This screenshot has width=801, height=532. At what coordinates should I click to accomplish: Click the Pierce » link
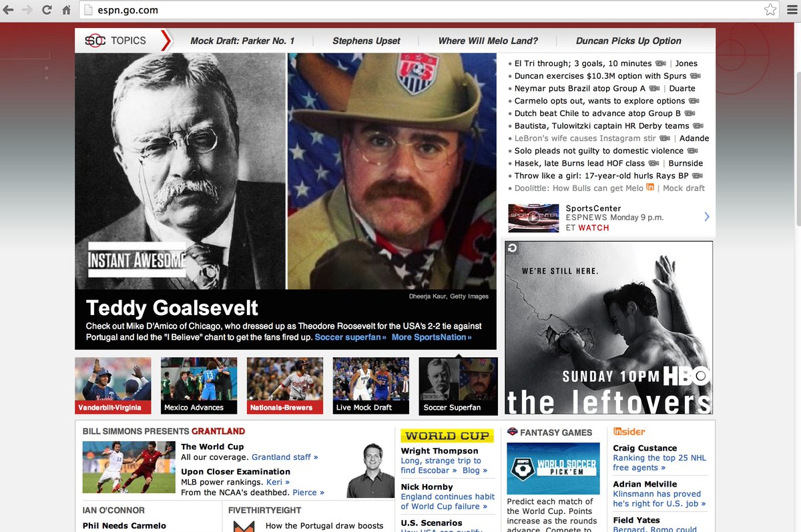pos(308,493)
